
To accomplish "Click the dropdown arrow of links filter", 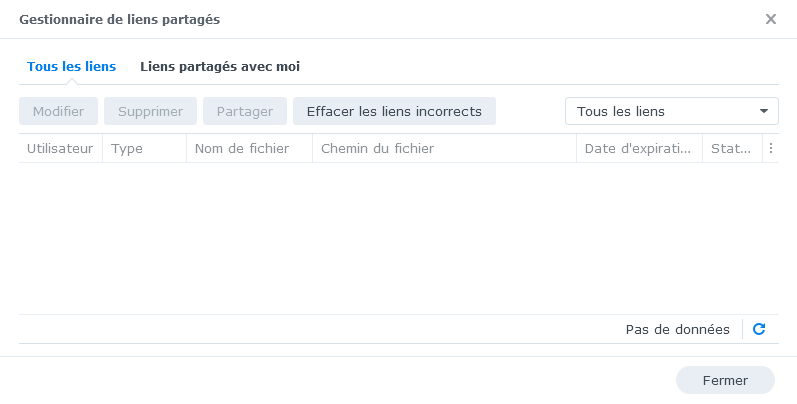I will coord(764,112).
